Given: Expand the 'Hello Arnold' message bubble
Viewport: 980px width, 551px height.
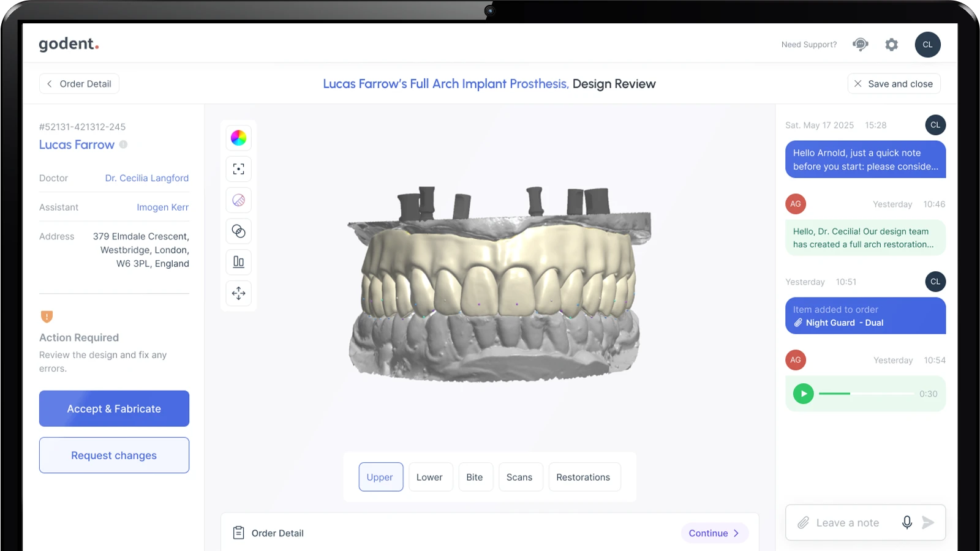Looking at the screenshot, I should [865, 160].
